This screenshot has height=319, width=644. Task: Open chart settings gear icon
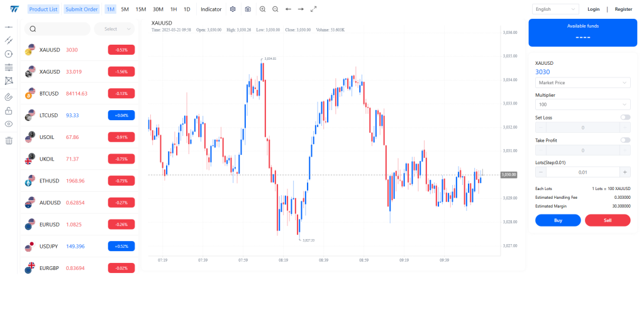[x=233, y=9]
